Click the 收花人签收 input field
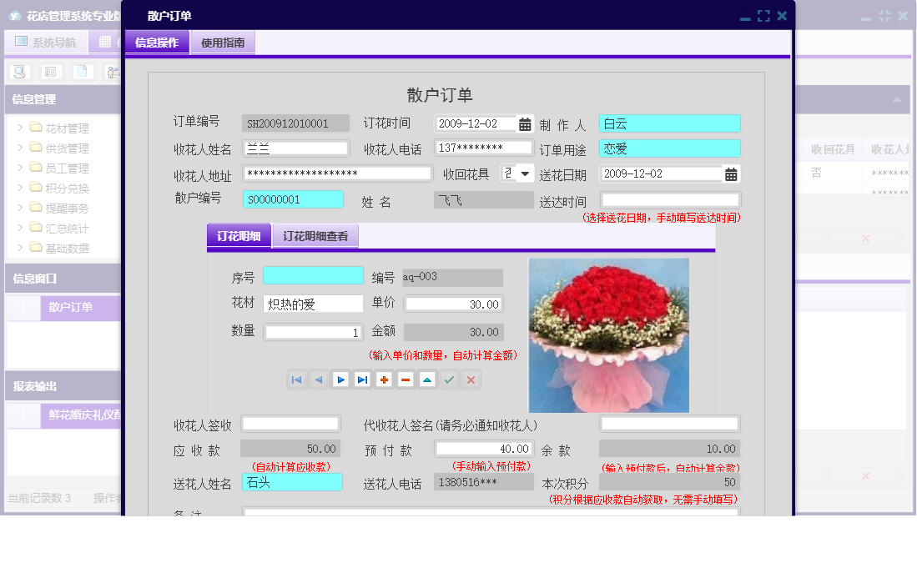The image size is (917, 588). point(290,423)
